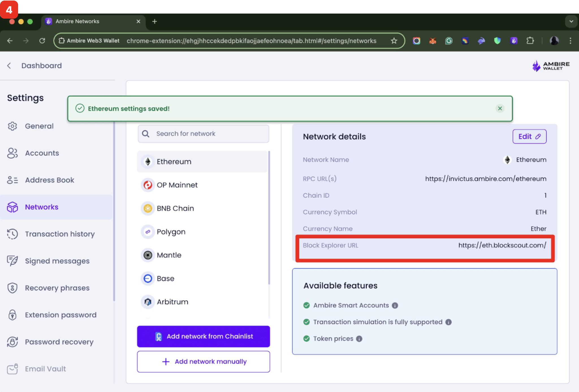Click Add network from Chainlist
Viewport: 579px width, 392px height.
203,336
